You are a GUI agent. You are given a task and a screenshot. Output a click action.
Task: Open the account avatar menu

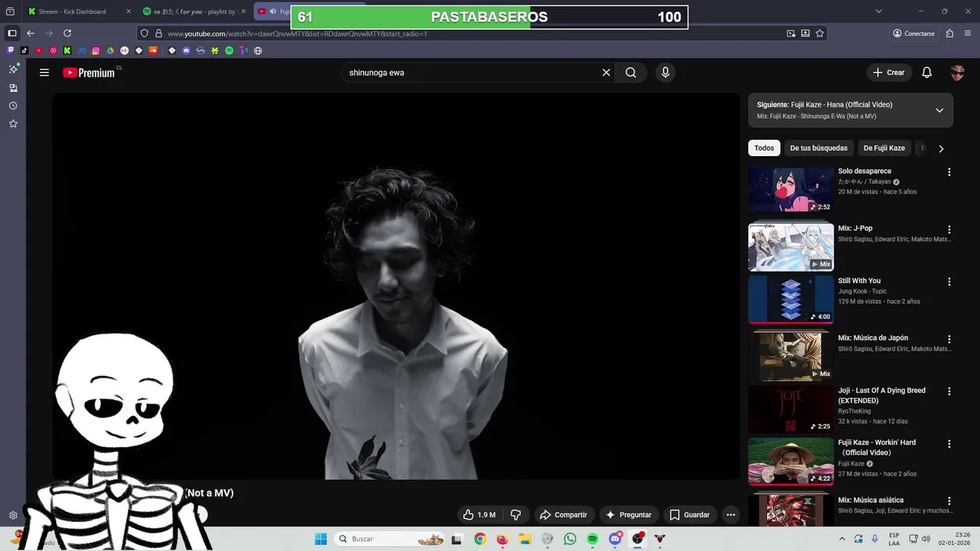[957, 73]
